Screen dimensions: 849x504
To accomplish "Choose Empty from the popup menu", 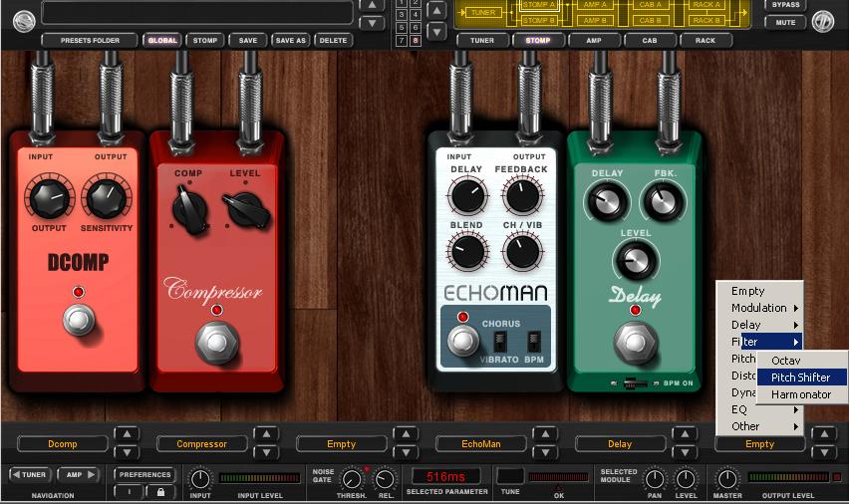I will click(x=759, y=291).
